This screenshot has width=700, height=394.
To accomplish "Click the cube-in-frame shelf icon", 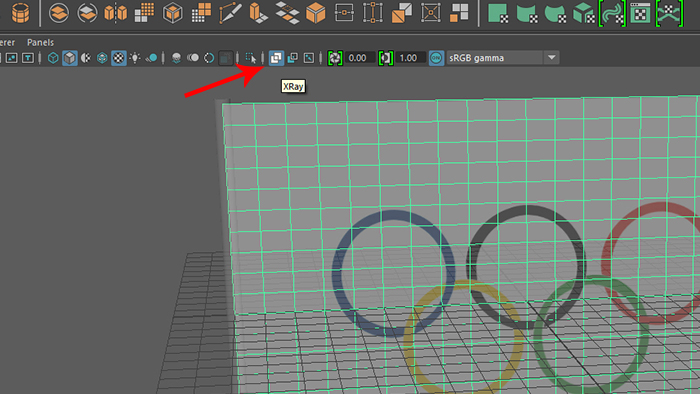I will (x=173, y=13).
